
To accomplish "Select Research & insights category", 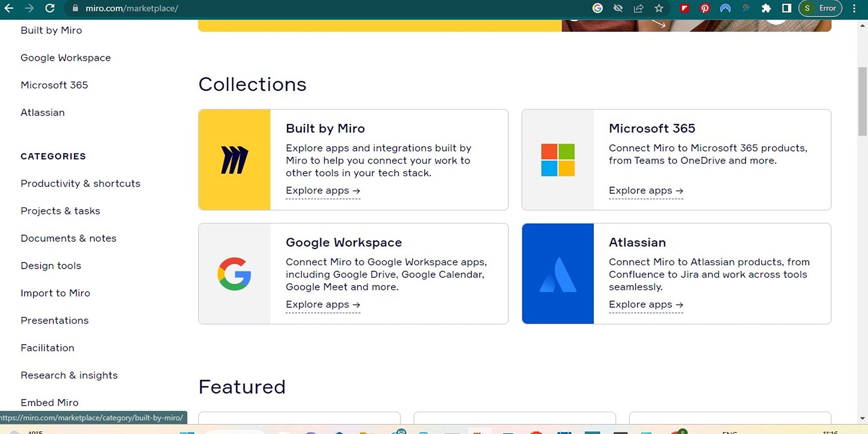I will (x=69, y=375).
